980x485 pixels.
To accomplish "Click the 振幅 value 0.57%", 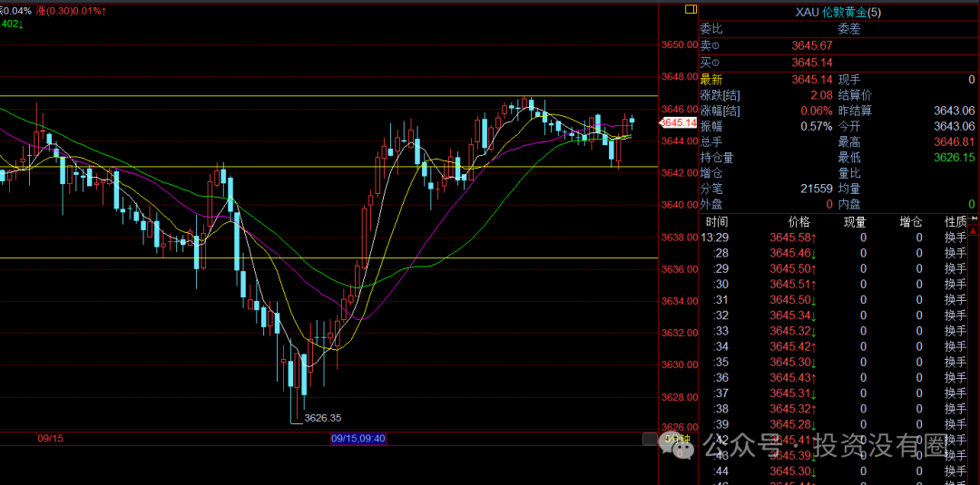I will tap(817, 127).
